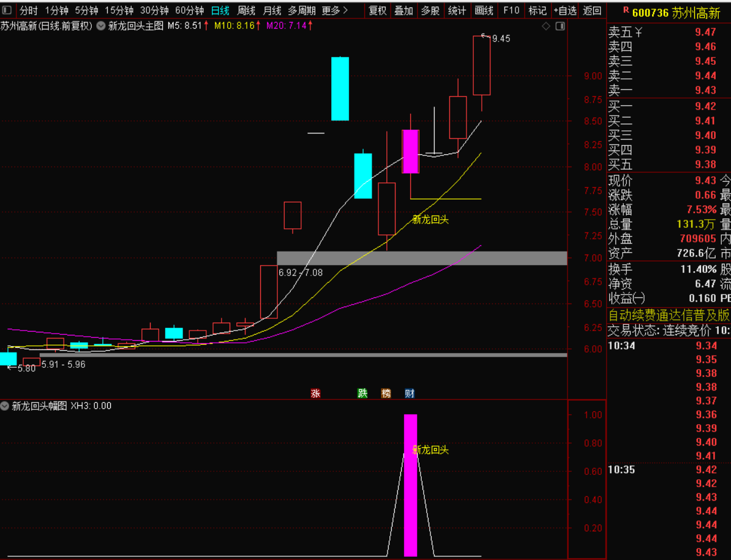731x560 pixels.
Task: Click the 涨幅 value 7.53%
Action: (702, 210)
